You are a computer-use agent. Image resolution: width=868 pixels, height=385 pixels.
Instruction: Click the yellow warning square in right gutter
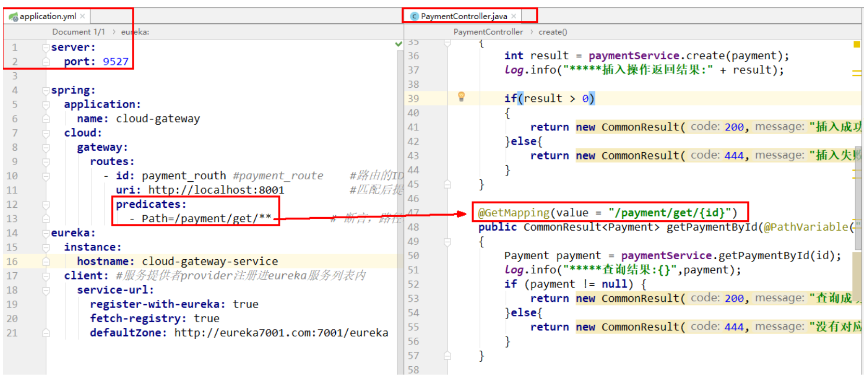point(857,45)
